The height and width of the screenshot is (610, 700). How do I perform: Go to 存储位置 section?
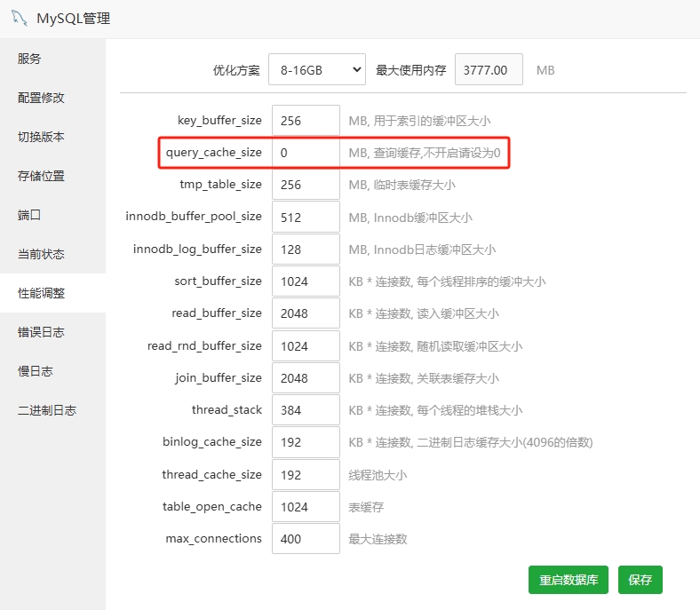pyautogui.click(x=42, y=176)
